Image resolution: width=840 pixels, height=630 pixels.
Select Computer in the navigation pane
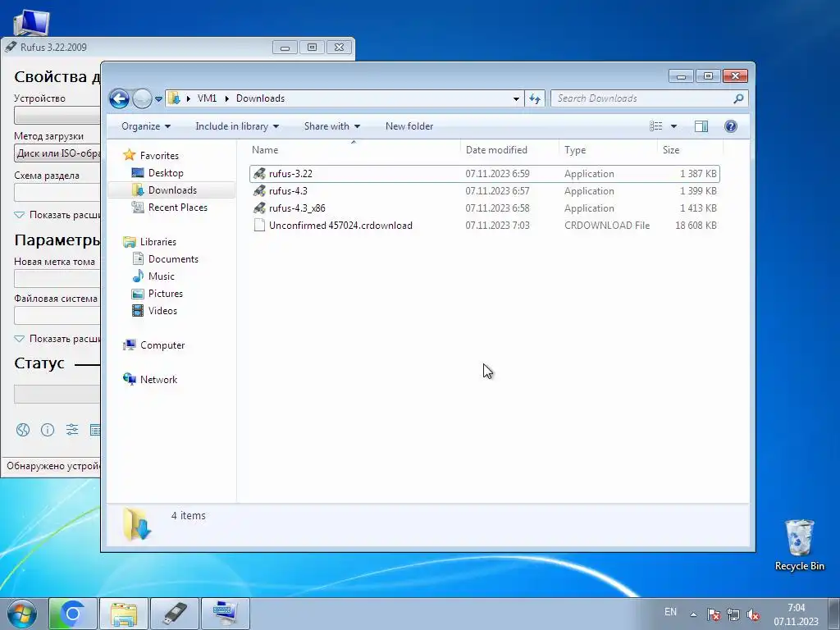point(162,345)
